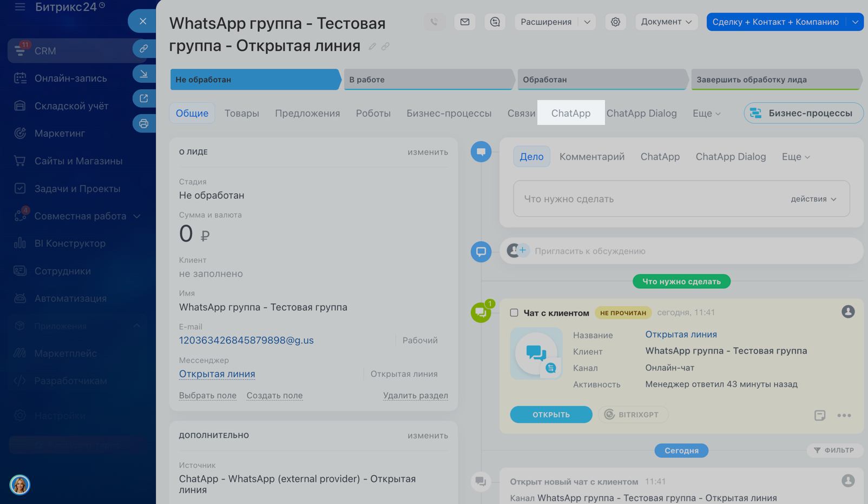
Task: Click the email envelope icon
Action: pos(465,22)
